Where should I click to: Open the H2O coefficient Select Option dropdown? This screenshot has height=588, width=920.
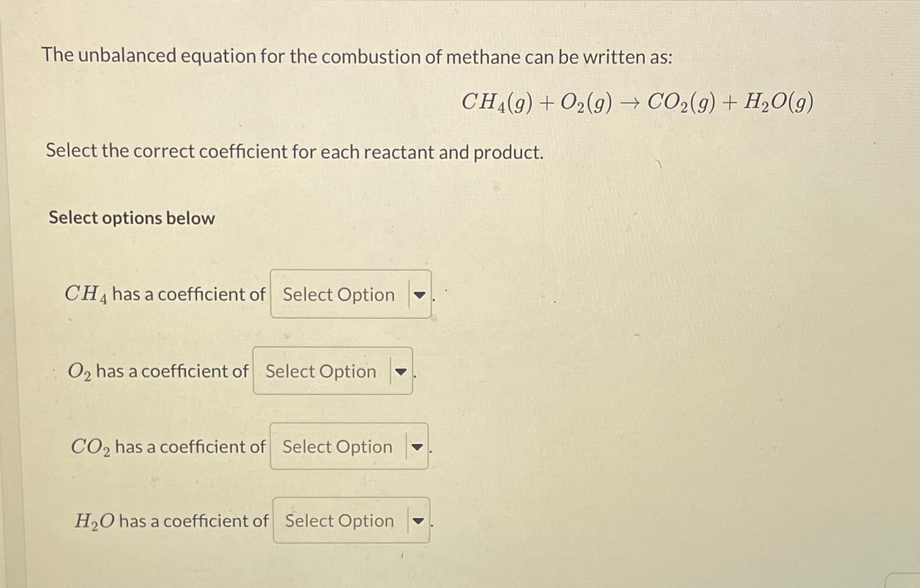[338, 521]
